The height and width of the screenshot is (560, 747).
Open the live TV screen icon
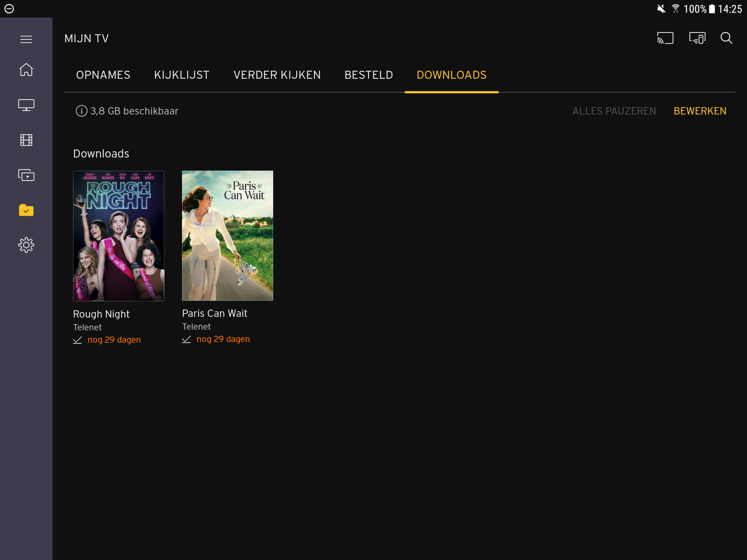click(26, 105)
